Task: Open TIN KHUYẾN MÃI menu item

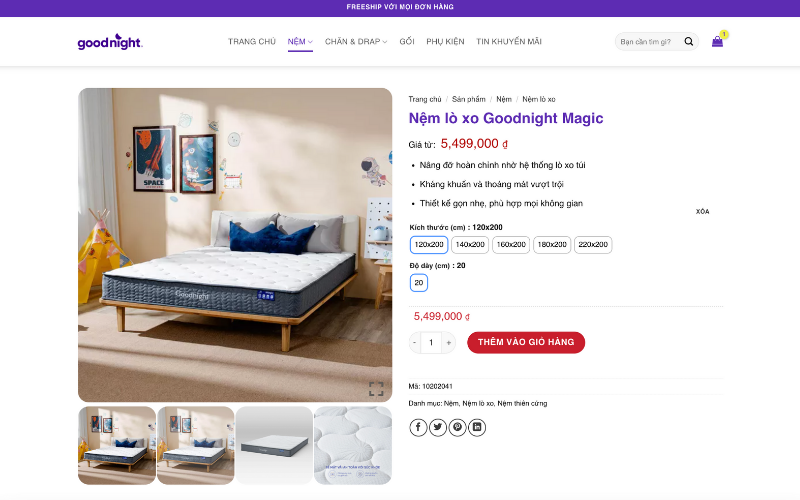Action: click(x=509, y=41)
